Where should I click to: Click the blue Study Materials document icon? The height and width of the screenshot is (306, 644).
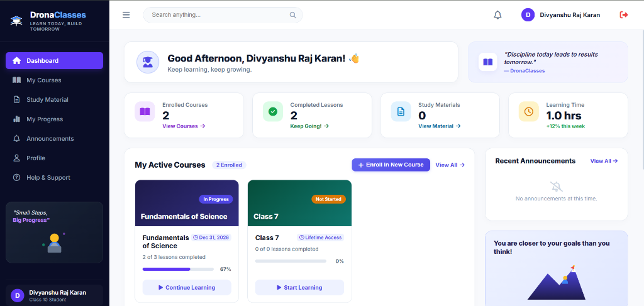[401, 112]
